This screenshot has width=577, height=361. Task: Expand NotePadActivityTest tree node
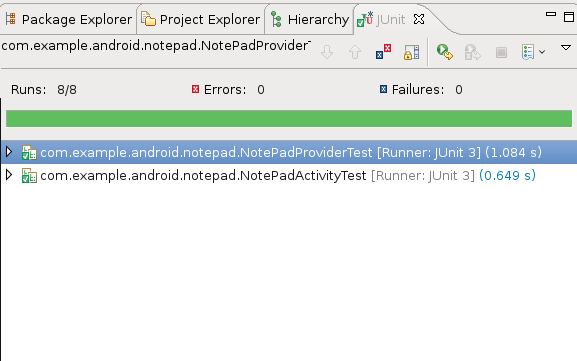pos(9,175)
